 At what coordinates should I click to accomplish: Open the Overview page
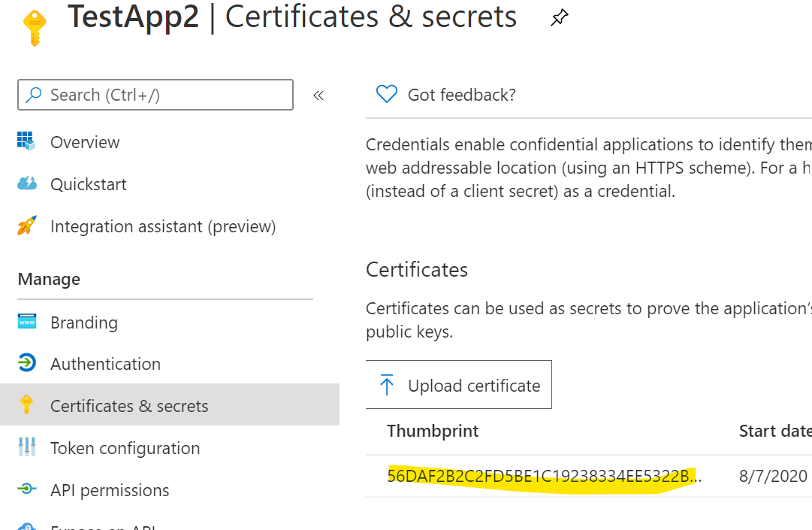pyautogui.click(x=85, y=142)
